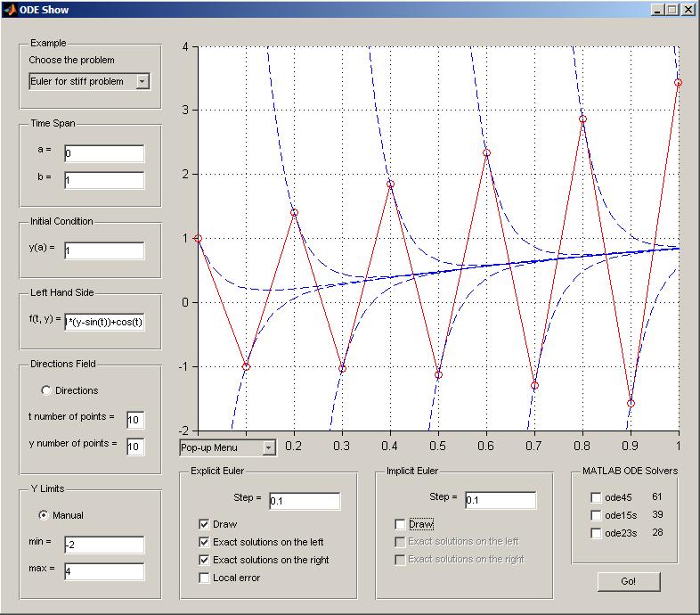Click the MATLAB icon in title bar
Image resolution: width=700 pixels, height=615 pixels.
(10, 10)
